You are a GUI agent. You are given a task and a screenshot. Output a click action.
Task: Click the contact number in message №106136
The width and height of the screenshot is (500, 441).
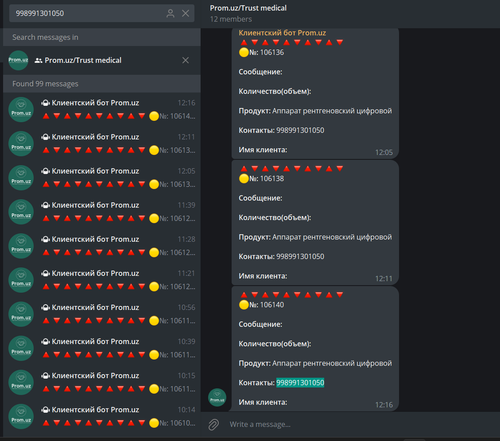coord(300,130)
